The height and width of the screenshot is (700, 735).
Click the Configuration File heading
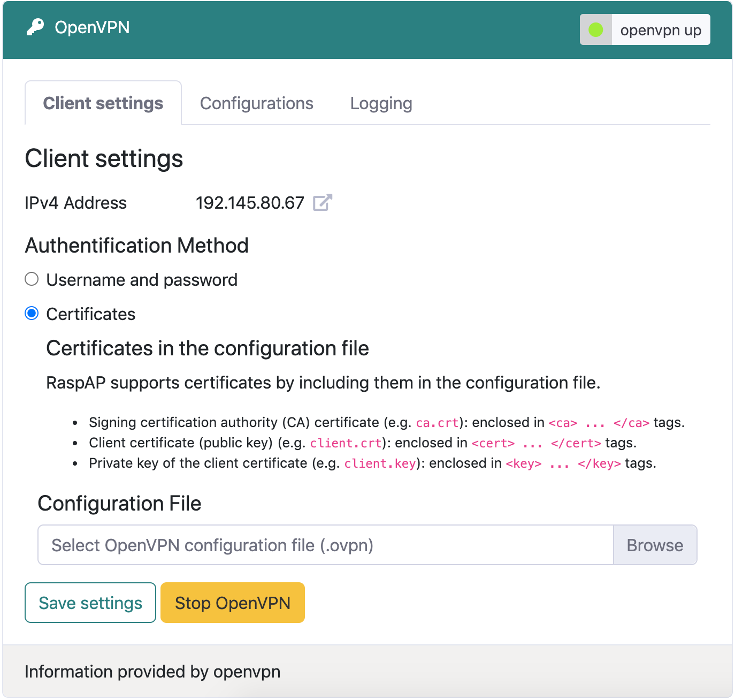click(120, 504)
